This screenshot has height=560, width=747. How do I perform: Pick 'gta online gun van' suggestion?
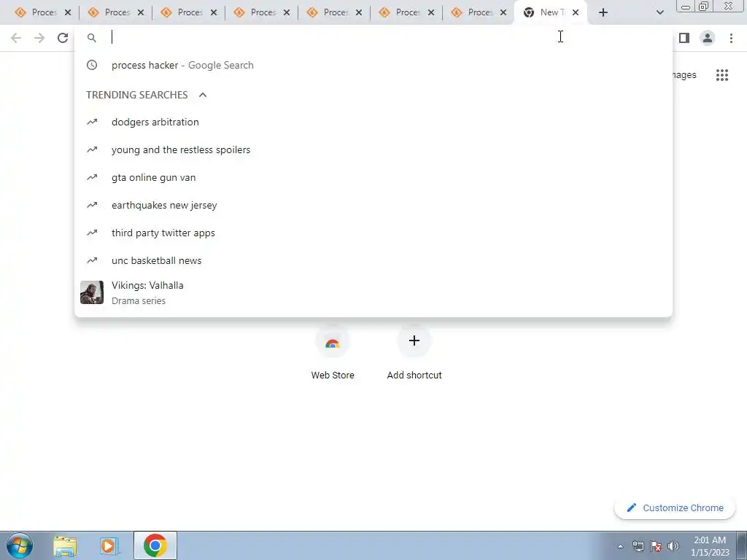373,178
